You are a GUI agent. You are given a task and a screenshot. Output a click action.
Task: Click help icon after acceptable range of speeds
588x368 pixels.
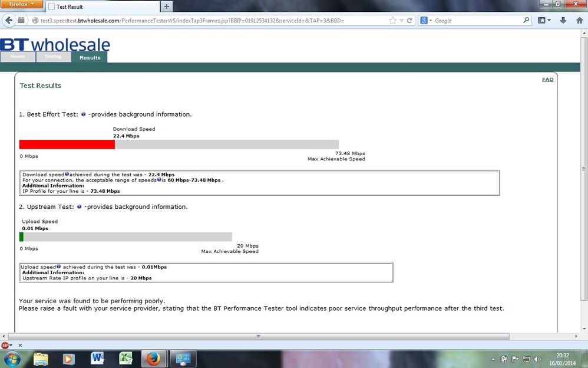(159, 180)
